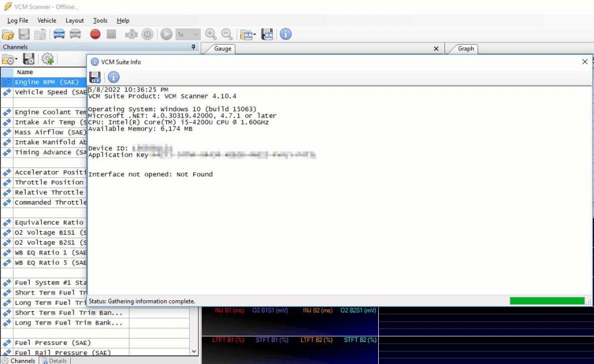Click the Zoom In magnifier icon
The height and width of the screenshot is (364, 594).
click(211, 34)
